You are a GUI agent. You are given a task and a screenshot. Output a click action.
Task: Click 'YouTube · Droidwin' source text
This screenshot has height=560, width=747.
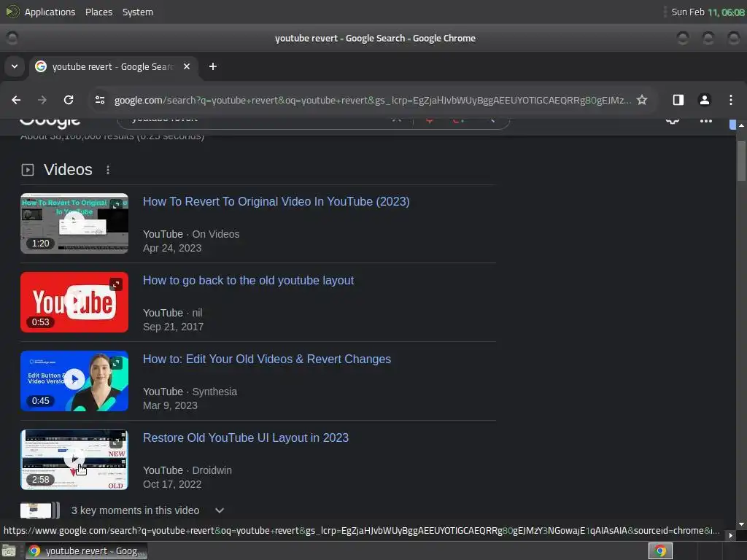point(187,470)
